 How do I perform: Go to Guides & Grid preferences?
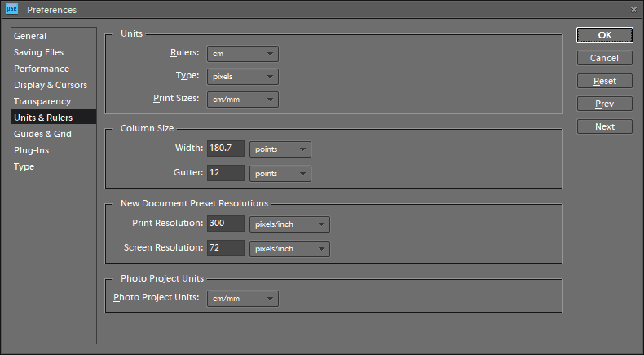42,134
